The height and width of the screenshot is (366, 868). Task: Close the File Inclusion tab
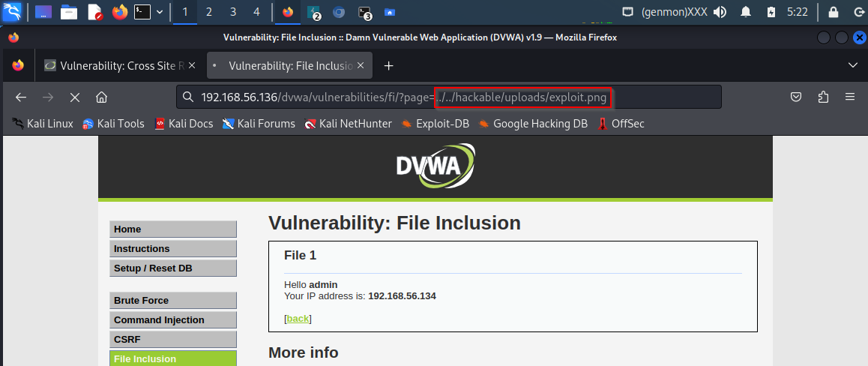click(361, 65)
